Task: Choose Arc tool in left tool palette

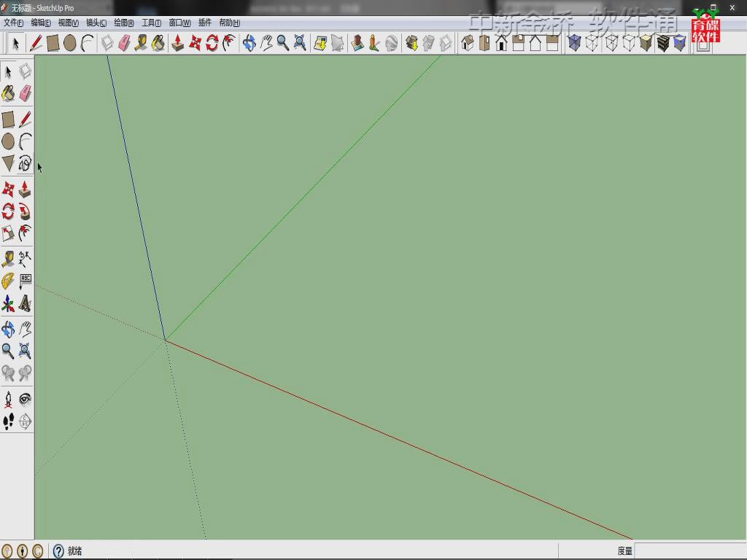Action: click(25, 141)
